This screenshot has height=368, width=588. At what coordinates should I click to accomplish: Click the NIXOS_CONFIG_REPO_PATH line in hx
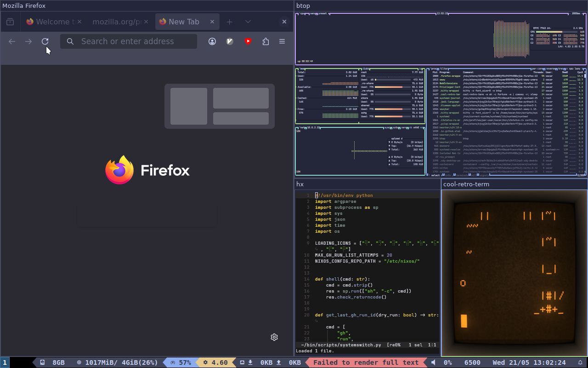[x=367, y=261]
